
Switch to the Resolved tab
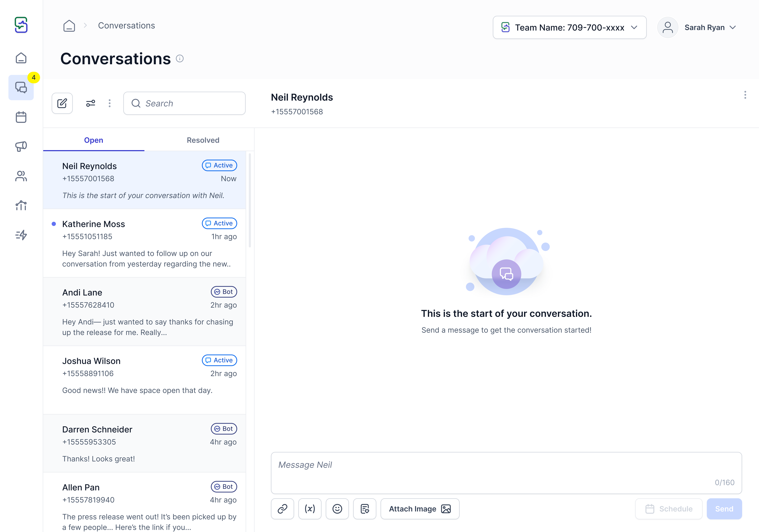pos(203,140)
